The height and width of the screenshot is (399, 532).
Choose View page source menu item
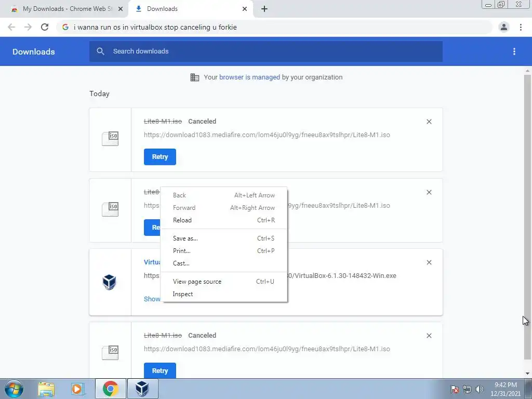pyautogui.click(x=224, y=281)
